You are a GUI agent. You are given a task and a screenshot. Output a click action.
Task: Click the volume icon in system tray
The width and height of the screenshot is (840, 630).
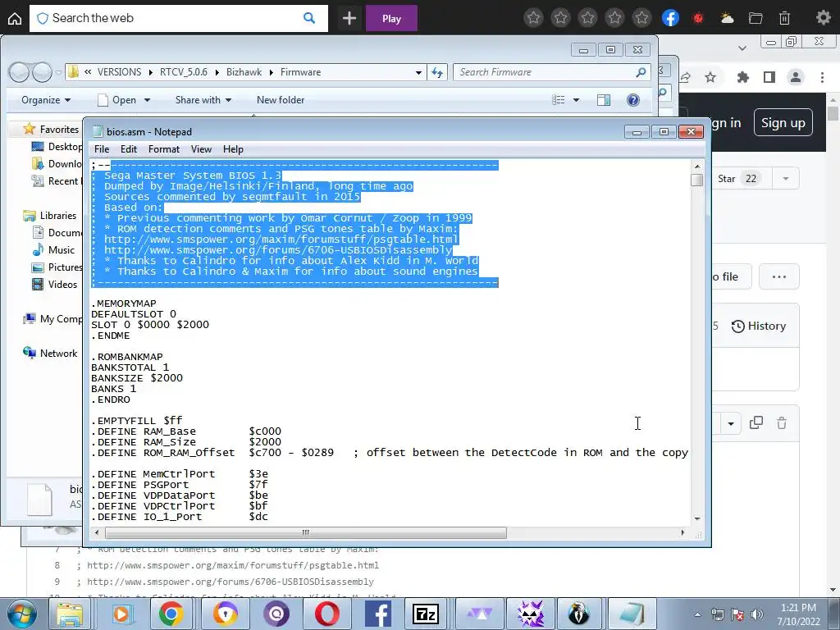756,614
